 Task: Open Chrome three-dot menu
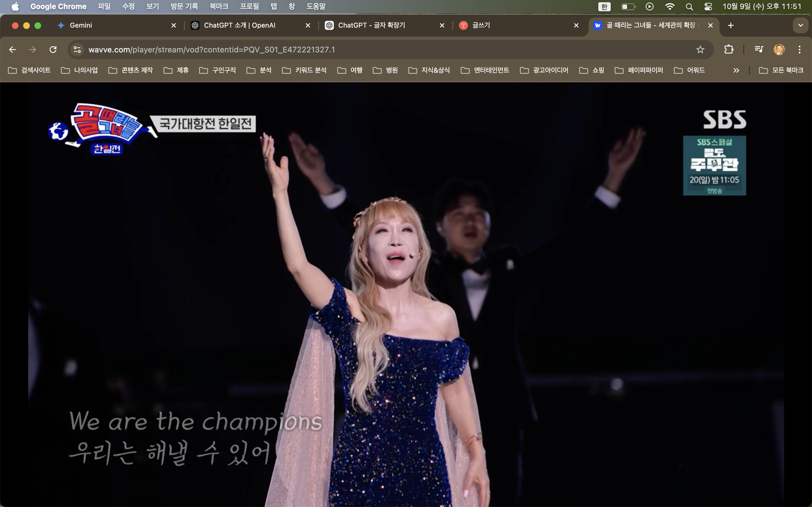tap(800, 50)
